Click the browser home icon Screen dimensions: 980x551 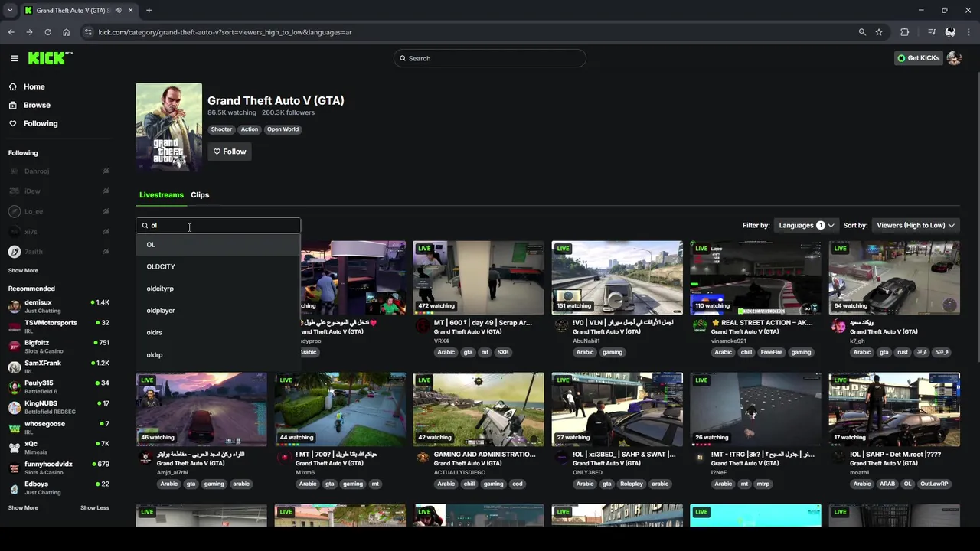(67, 32)
